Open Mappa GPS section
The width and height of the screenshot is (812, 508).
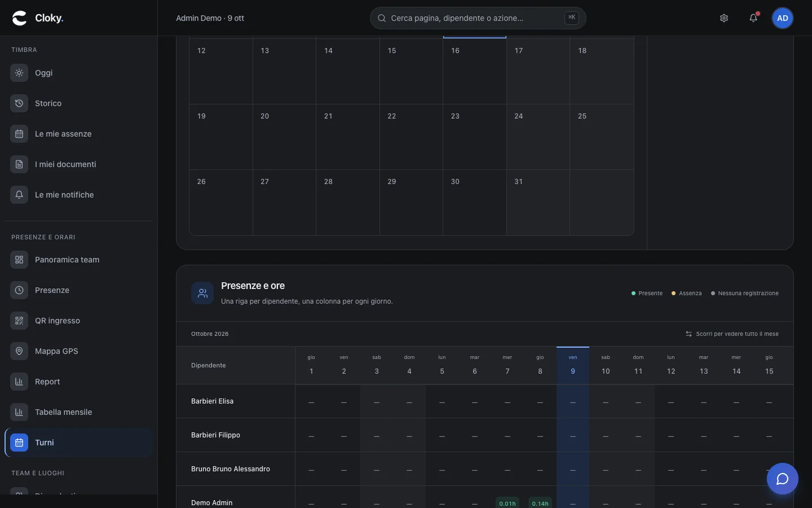[79, 351]
